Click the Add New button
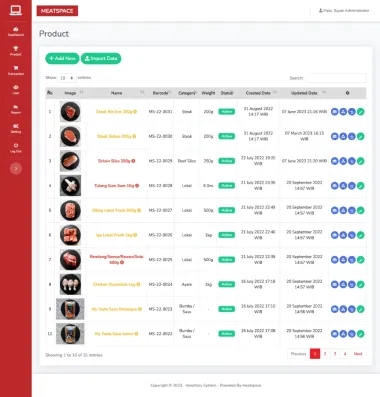This screenshot has height=397, width=380. (62, 58)
